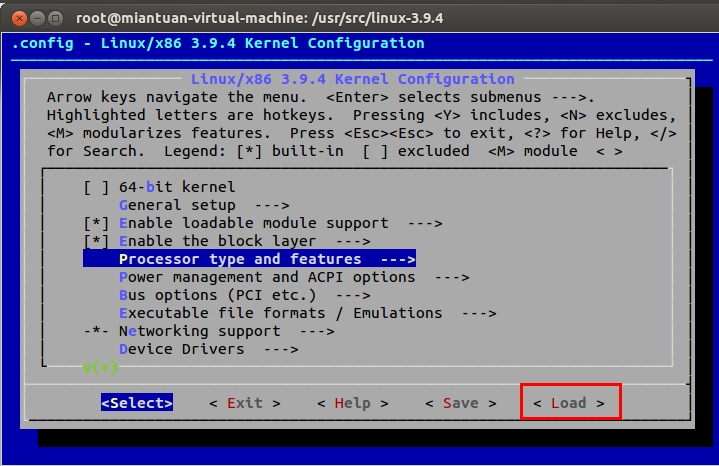Click the .config - Linux/x86 3.9.4 header text
Image resolution: width=719 pixels, height=466 pixels.
pos(218,43)
